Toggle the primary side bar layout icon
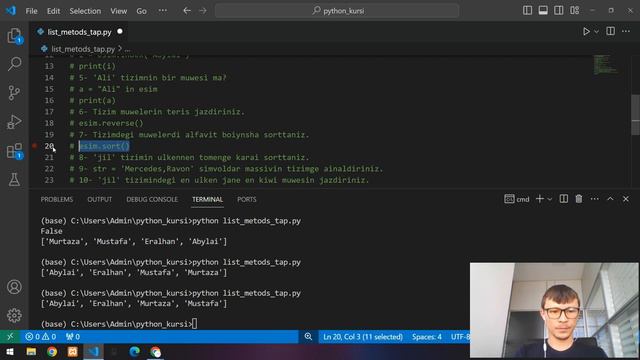The height and width of the screenshot is (360, 640). click(527, 11)
